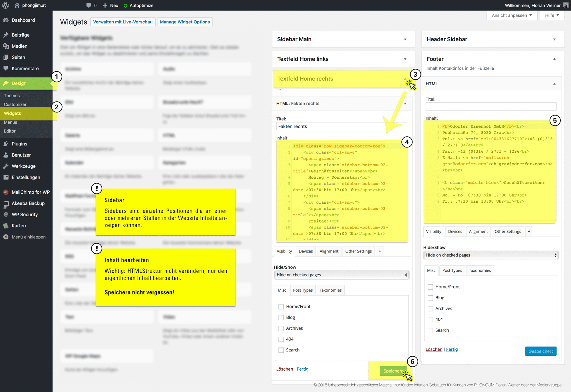The image size is (571, 392).
Task: Click the Titel field containing Fakten rechts
Action: (x=342, y=126)
